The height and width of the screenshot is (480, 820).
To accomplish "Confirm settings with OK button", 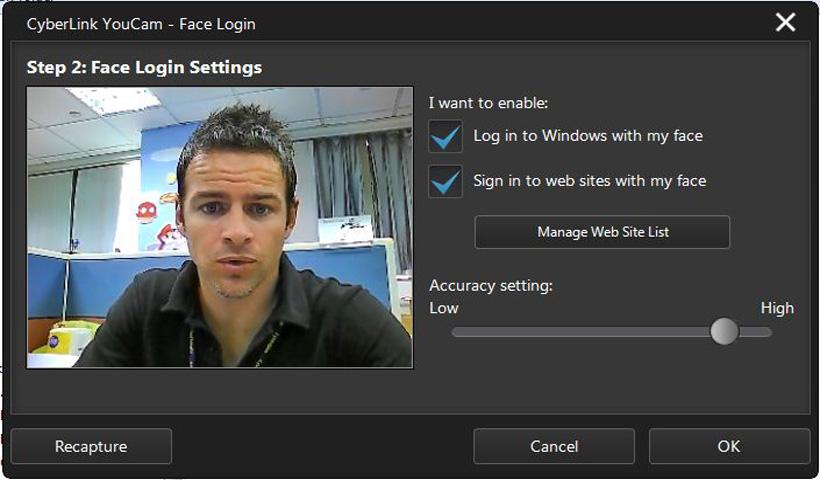I will point(729,446).
